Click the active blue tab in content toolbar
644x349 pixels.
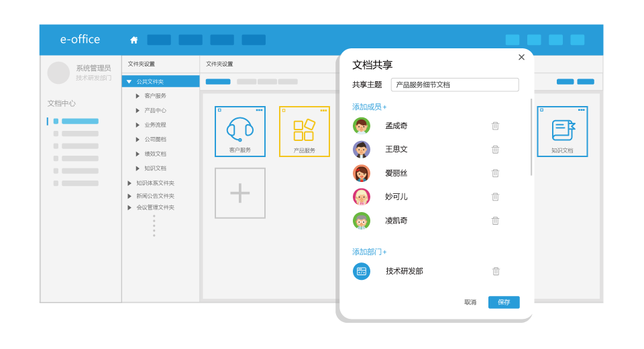(x=218, y=81)
